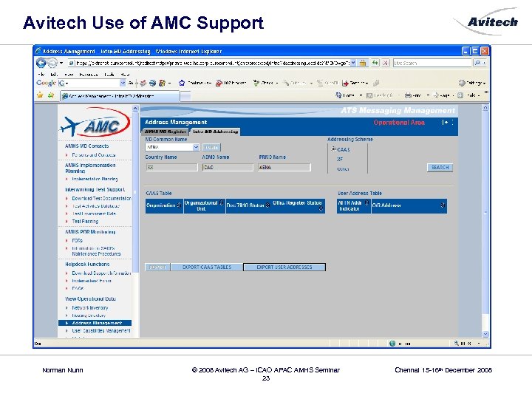The image size is (532, 399).
Task: Open the Help menu in menu bar
Action: (x=125, y=75)
